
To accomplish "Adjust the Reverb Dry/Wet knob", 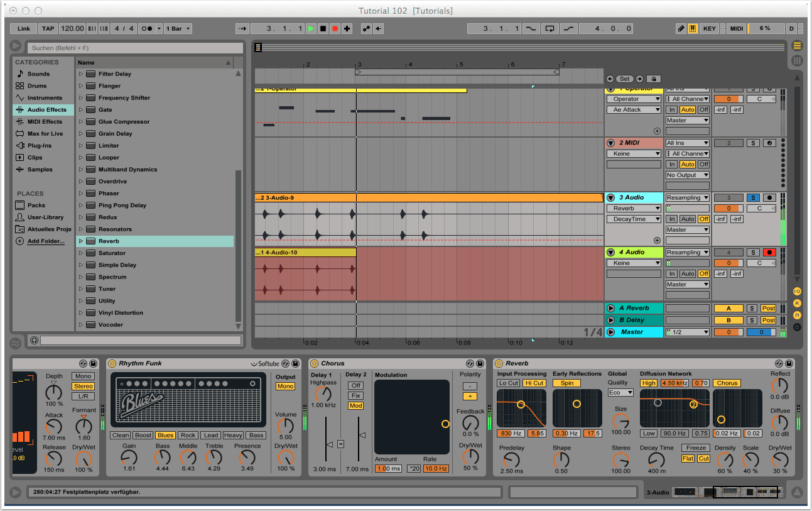I will [780, 459].
